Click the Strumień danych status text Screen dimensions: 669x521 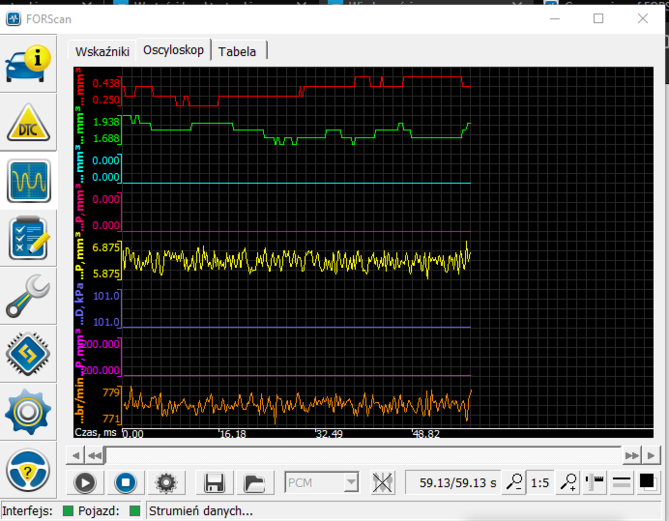point(201,511)
